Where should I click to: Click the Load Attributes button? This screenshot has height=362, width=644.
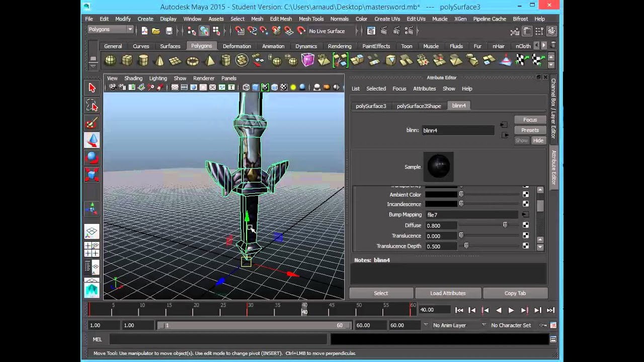(448, 293)
